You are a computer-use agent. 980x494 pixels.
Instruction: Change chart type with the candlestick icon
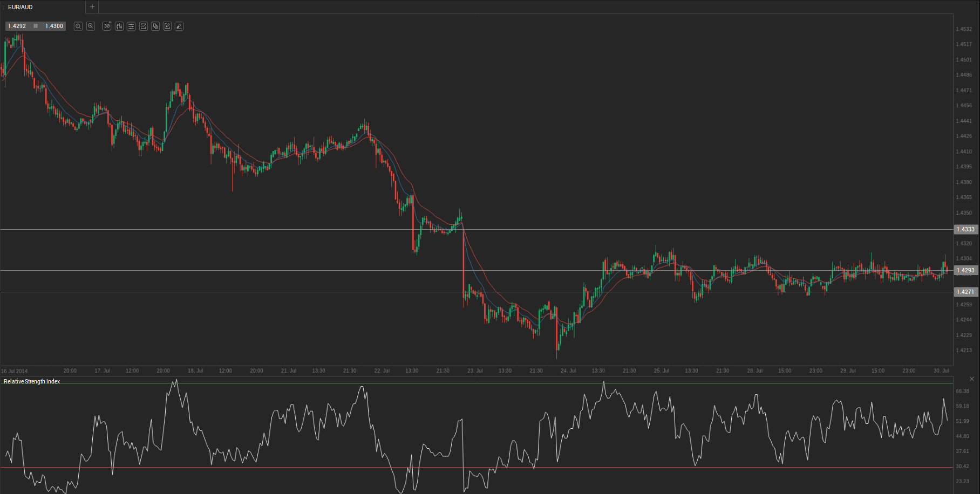click(x=119, y=26)
